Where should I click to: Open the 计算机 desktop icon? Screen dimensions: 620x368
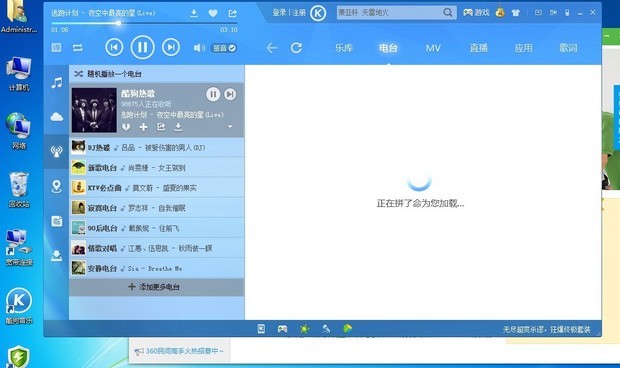click(19, 74)
